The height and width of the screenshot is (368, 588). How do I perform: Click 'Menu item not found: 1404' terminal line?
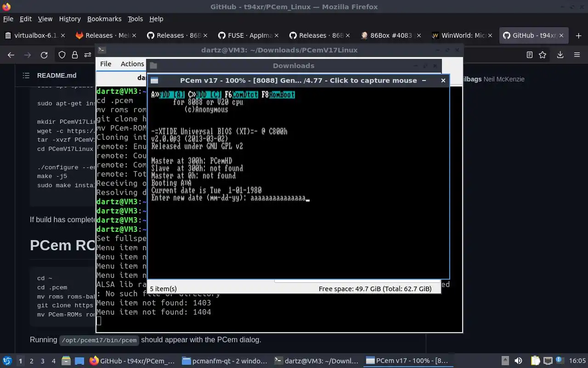tap(153, 312)
